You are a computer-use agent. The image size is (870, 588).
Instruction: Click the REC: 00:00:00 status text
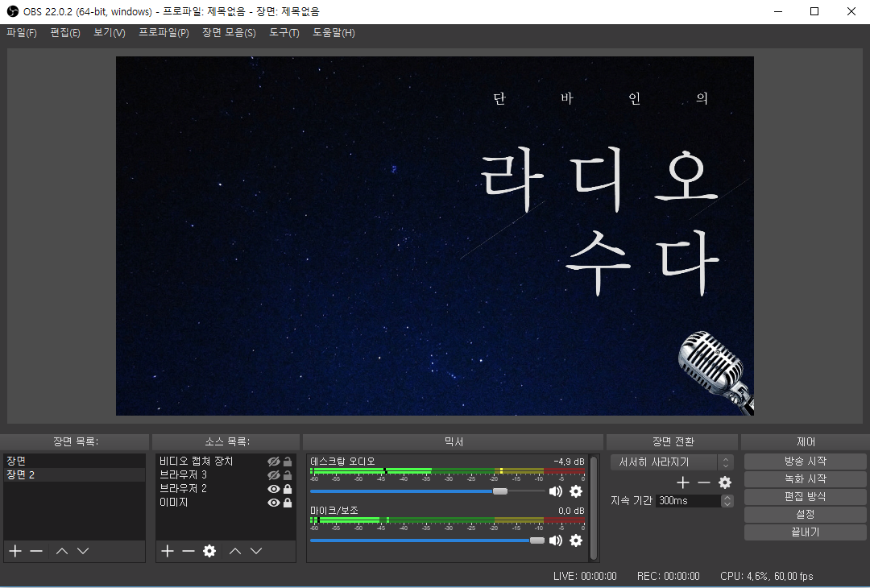(668, 577)
